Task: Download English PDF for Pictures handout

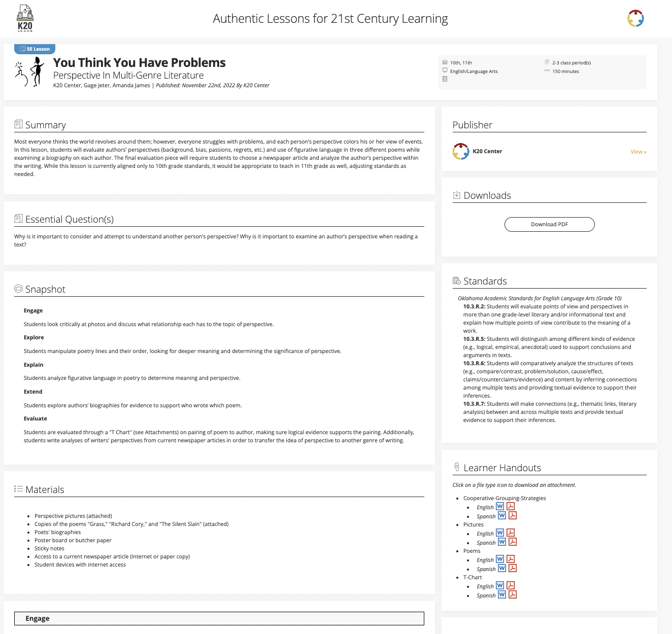Action: [x=511, y=533]
